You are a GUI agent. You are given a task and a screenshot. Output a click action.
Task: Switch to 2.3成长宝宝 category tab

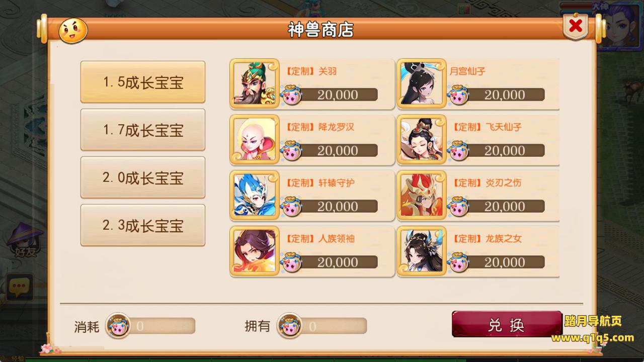[143, 226]
